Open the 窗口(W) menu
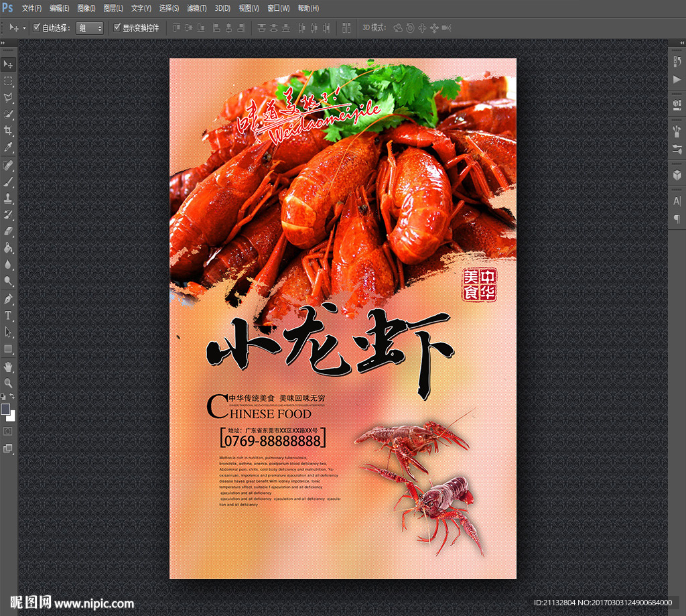 (278, 8)
